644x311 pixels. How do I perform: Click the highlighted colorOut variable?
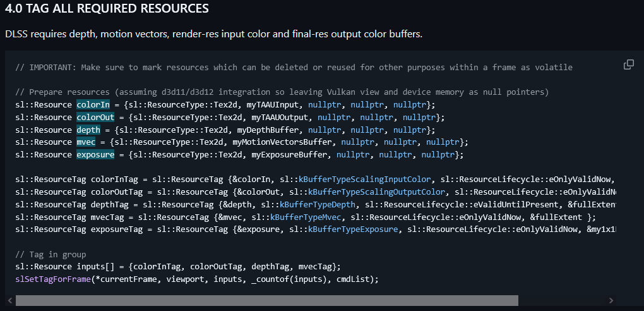pyautogui.click(x=96, y=117)
